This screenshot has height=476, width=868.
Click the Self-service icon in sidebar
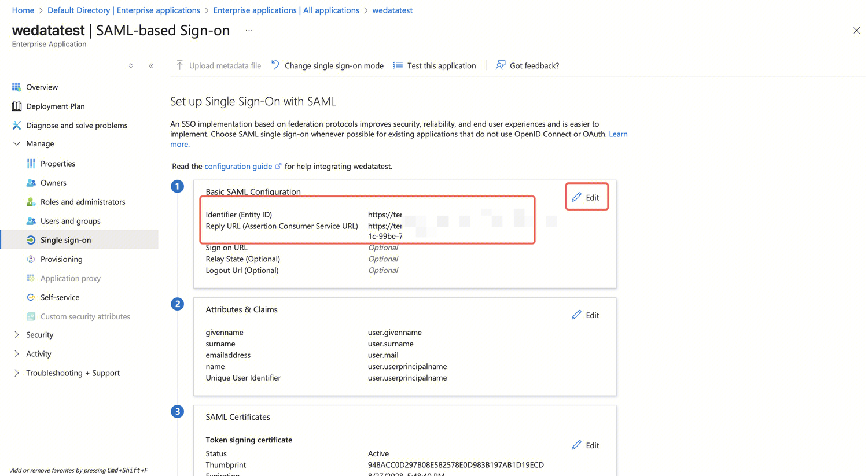click(x=31, y=297)
